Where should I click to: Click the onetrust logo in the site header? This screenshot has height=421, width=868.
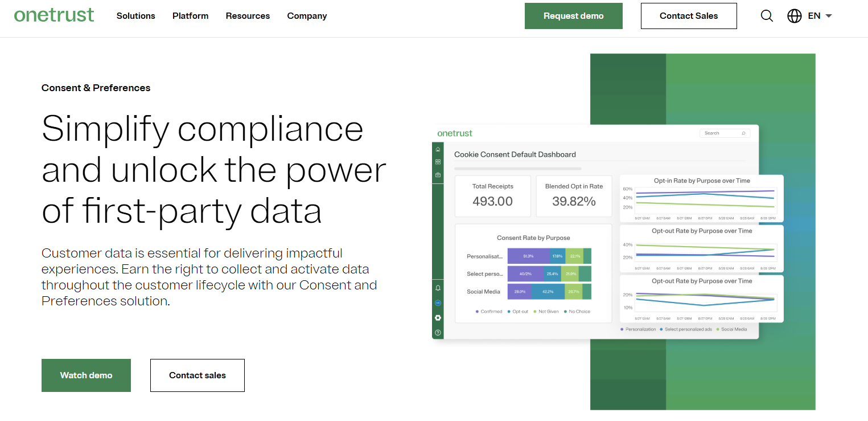point(54,15)
